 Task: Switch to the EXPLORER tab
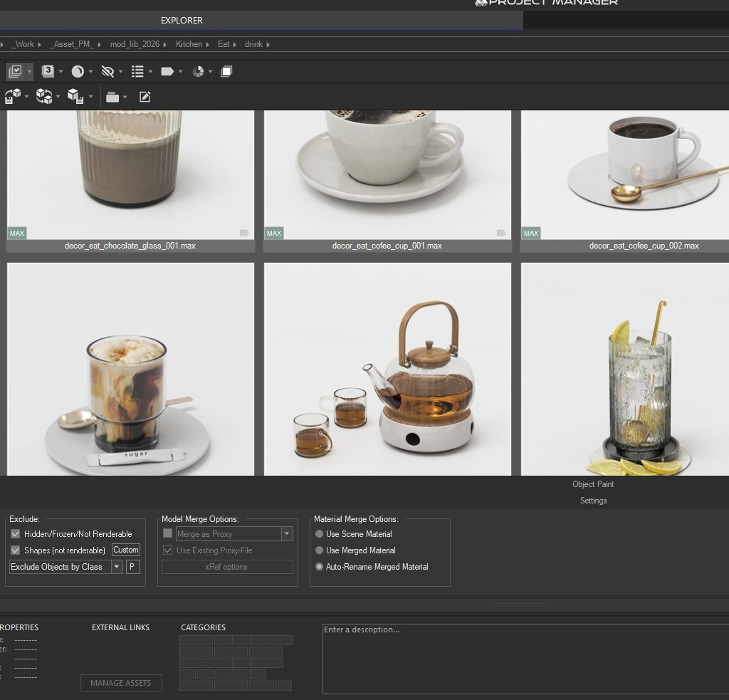(x=182, y=21)
